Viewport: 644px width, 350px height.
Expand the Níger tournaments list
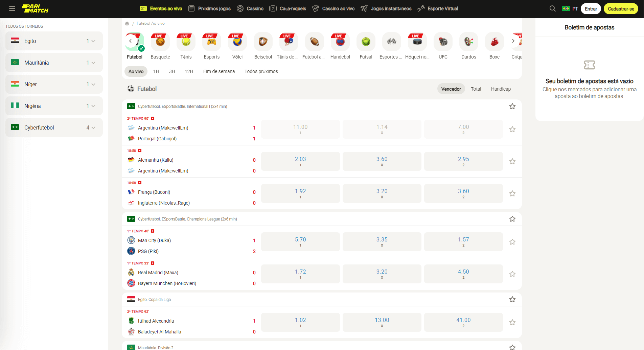[x=54, y=84]
